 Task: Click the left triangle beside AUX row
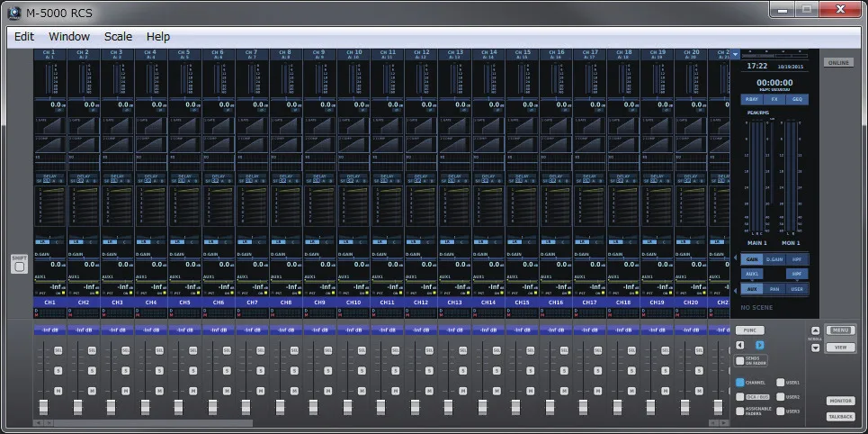point(735,289)
